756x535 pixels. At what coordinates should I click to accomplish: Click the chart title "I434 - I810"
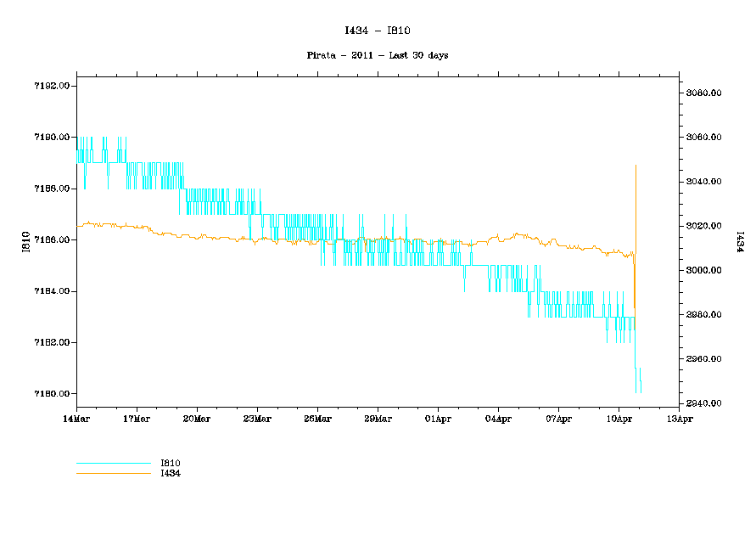tap(378, 31)
